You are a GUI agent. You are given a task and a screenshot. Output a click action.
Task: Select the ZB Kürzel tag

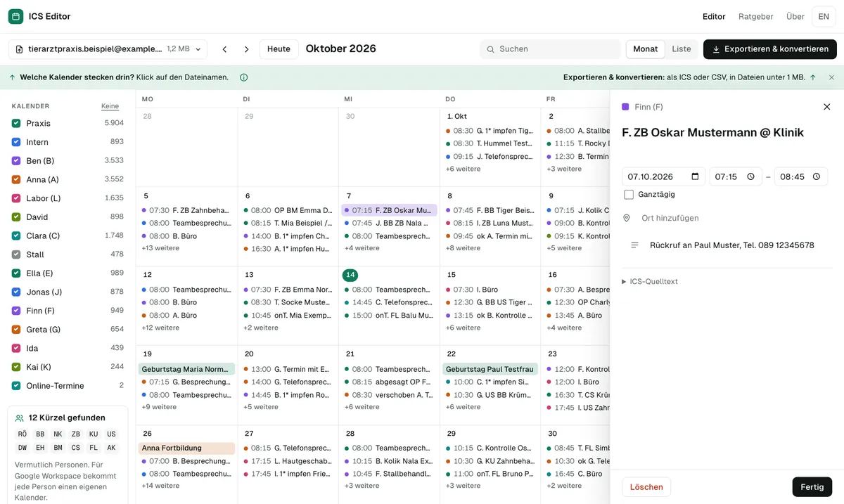coord(76,434)
